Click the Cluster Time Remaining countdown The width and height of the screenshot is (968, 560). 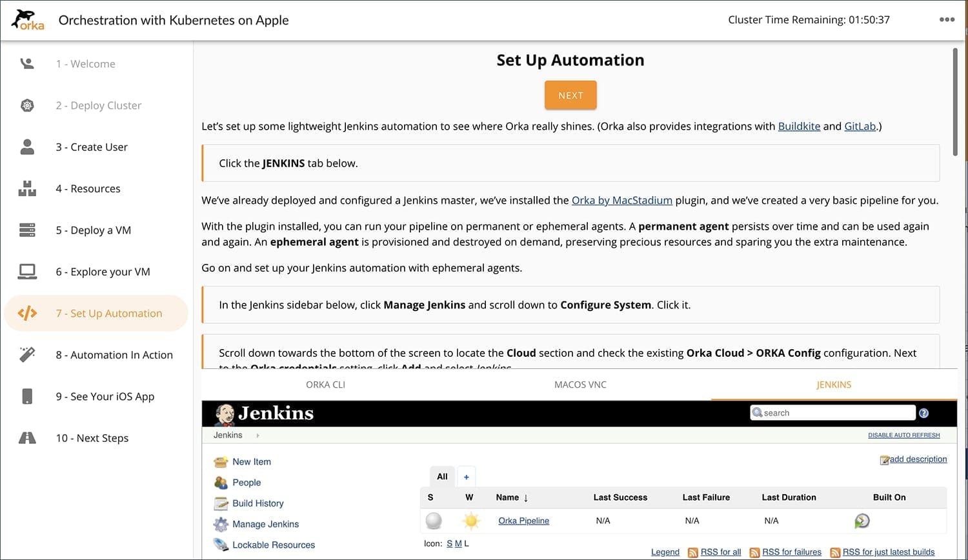[809, 20]
